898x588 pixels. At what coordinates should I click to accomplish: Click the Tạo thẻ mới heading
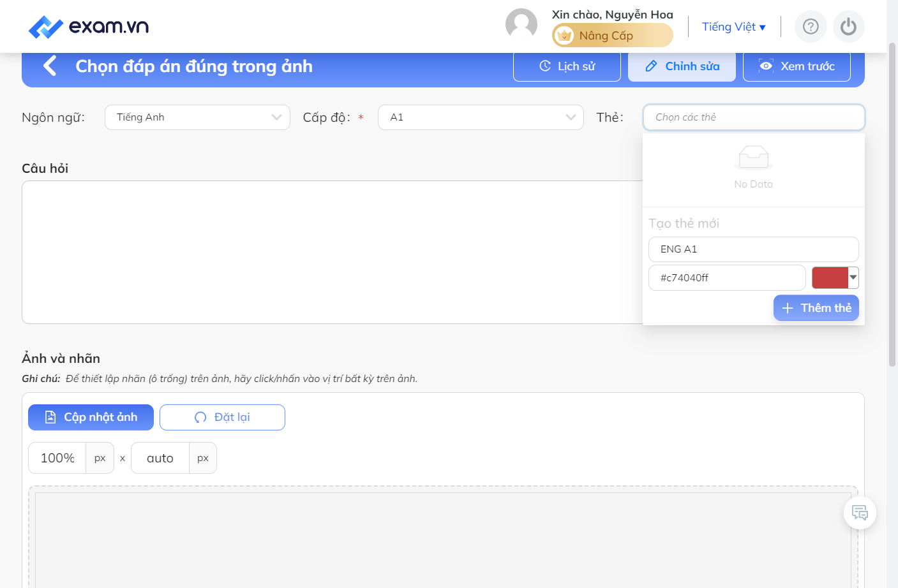click(684, 223)
